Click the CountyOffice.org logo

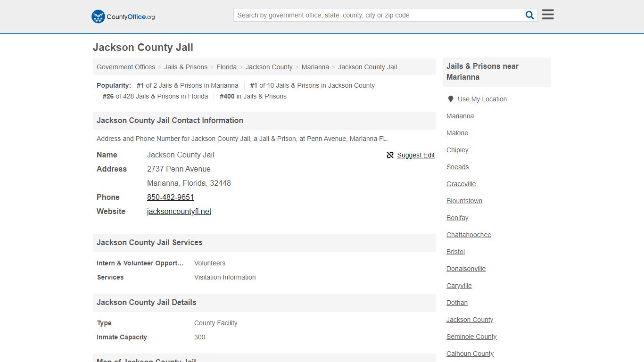(123, 16)
